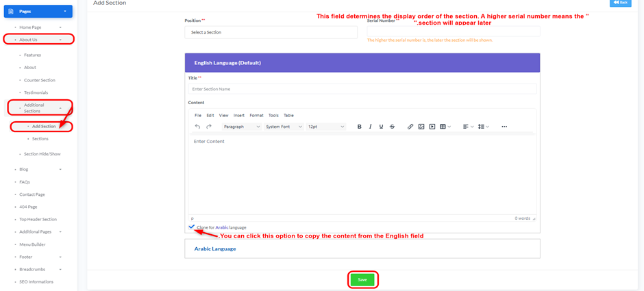Click the Italic formatting icon
Viewport: 644px width, 291px height.
click(371, 127)
